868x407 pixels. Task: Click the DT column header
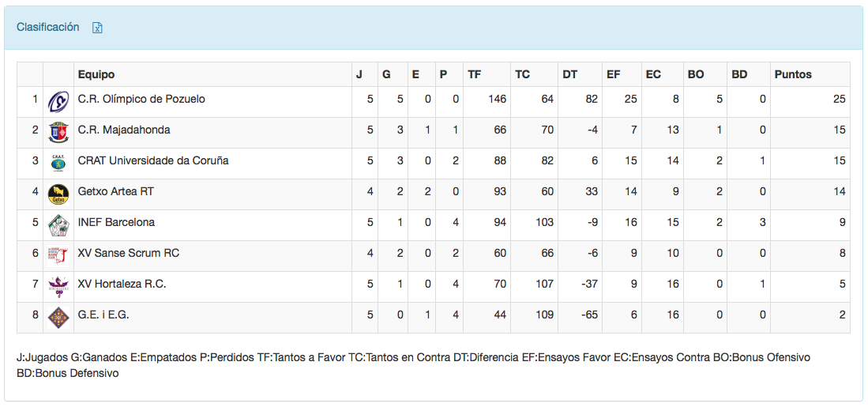[569, 74]
